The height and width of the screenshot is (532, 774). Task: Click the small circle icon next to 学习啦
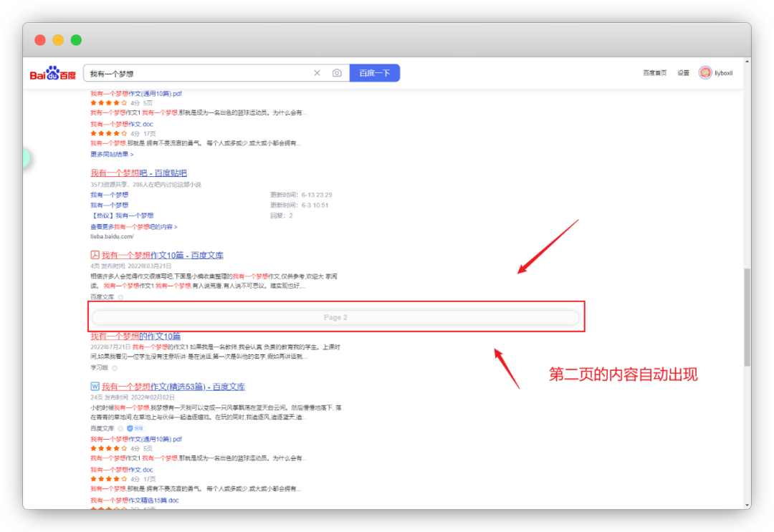point(115,368)
